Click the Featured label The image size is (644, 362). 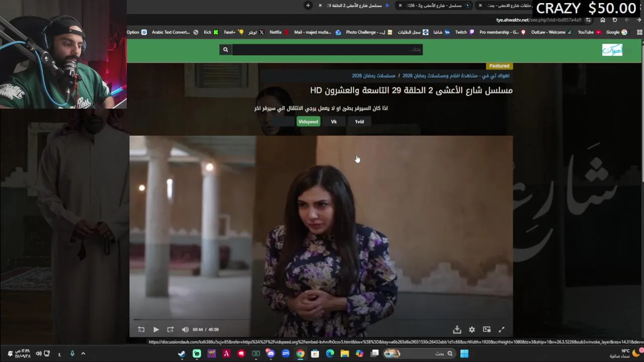click(x=499, y=66)
